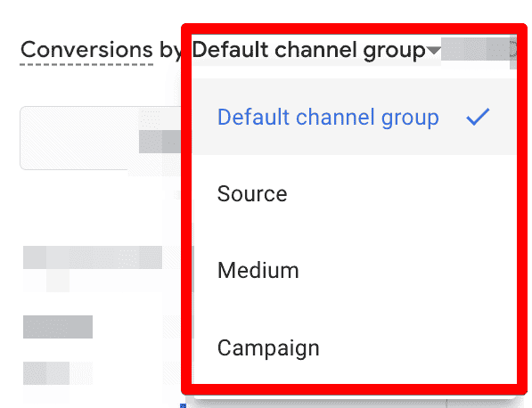Screen dimensions: 532x408
Task: Choose Source from the dimension menu
Action: pos(354,193)
